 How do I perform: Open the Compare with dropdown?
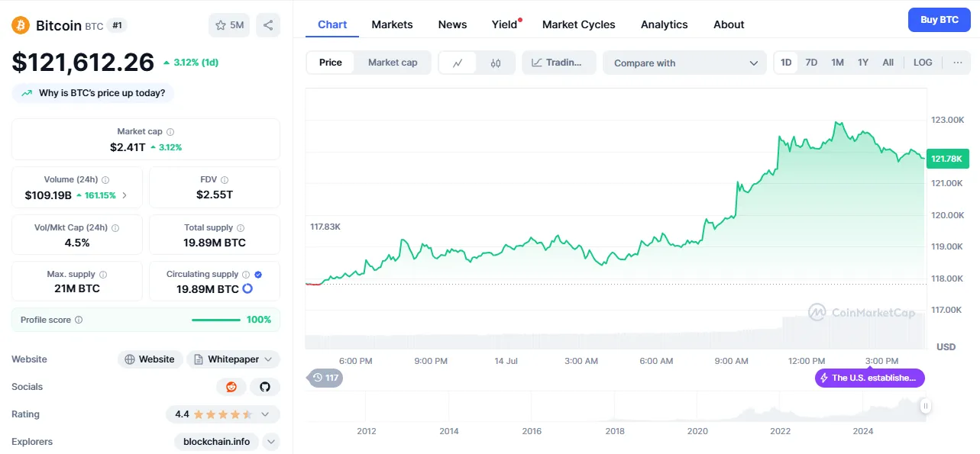tap(684, 63)
